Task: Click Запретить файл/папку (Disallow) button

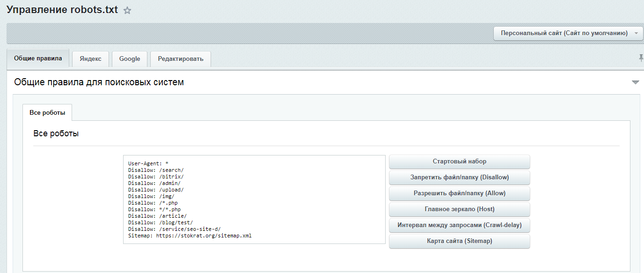Action: 459,177
